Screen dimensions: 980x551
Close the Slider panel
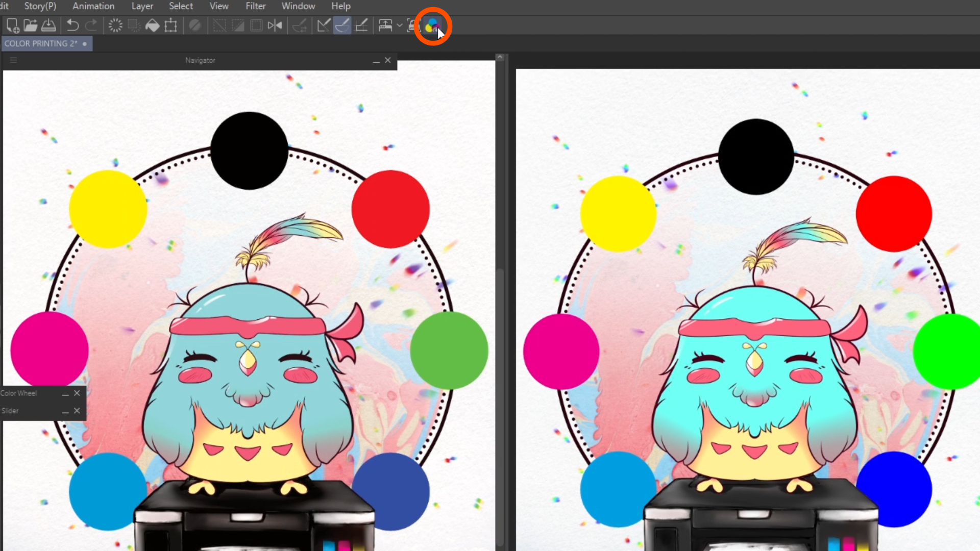click(x=77, y=411)
